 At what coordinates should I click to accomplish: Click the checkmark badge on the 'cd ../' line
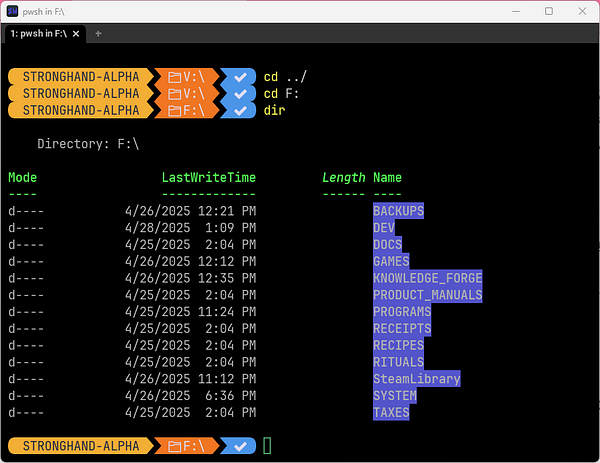point(238,77)
